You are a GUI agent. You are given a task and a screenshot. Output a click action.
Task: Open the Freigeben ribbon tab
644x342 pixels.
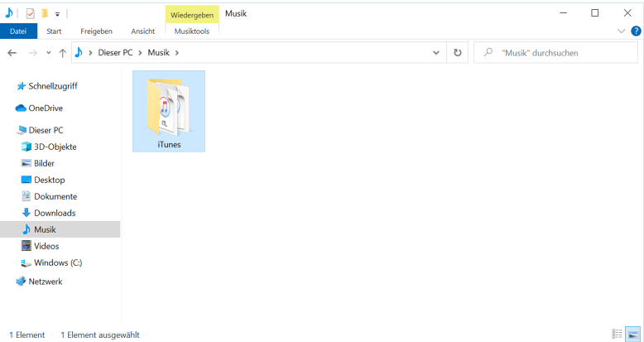point(96,31)
